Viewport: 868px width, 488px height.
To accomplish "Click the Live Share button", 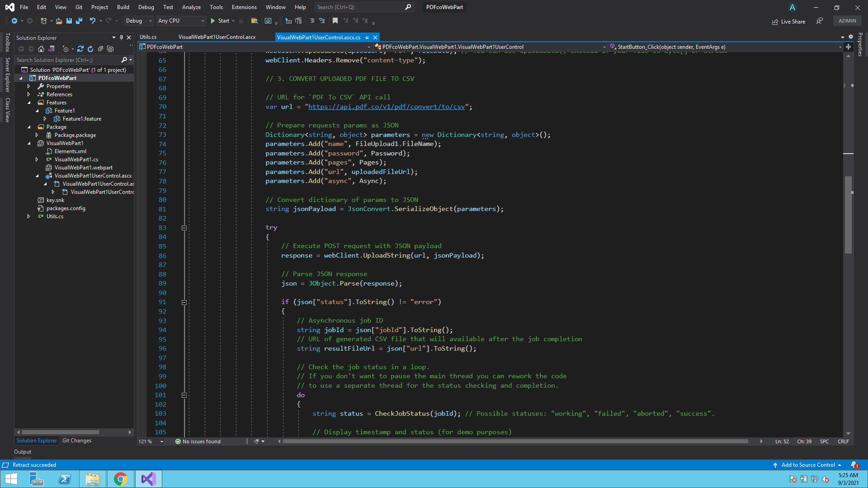I will tap(789, 21).
